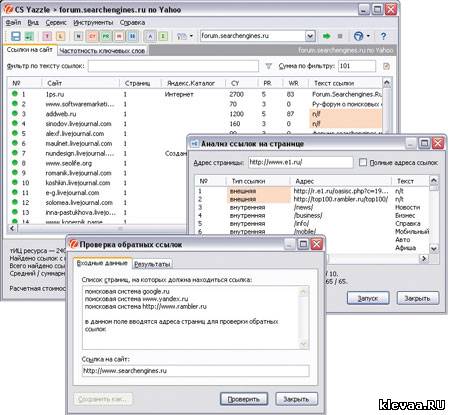Switch to the Входные данные tab
The width and height of the screenshot is (450, 415).
point(102,263)
